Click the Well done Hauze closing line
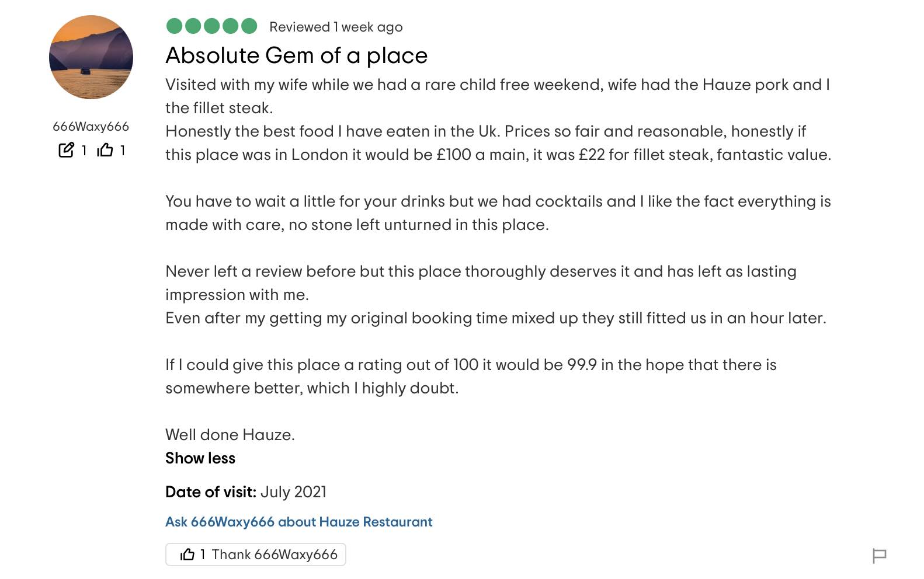 click(230, 435)
